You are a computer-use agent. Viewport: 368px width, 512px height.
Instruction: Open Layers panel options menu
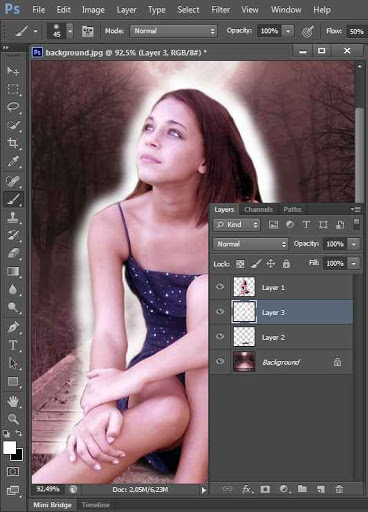(356, 209)
